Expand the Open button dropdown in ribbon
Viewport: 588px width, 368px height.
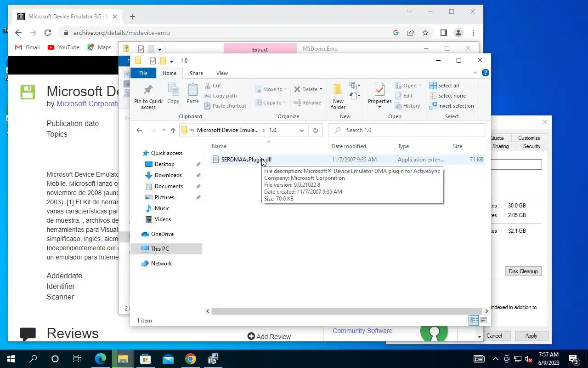420,86
